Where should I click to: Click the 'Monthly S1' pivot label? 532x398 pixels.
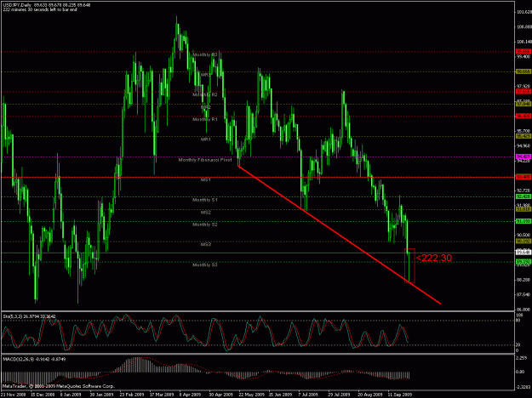click(x=205, y=200)
